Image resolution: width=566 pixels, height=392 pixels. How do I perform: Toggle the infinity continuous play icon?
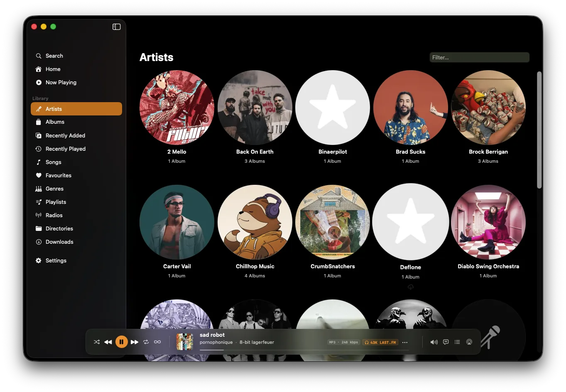point(157,342)
